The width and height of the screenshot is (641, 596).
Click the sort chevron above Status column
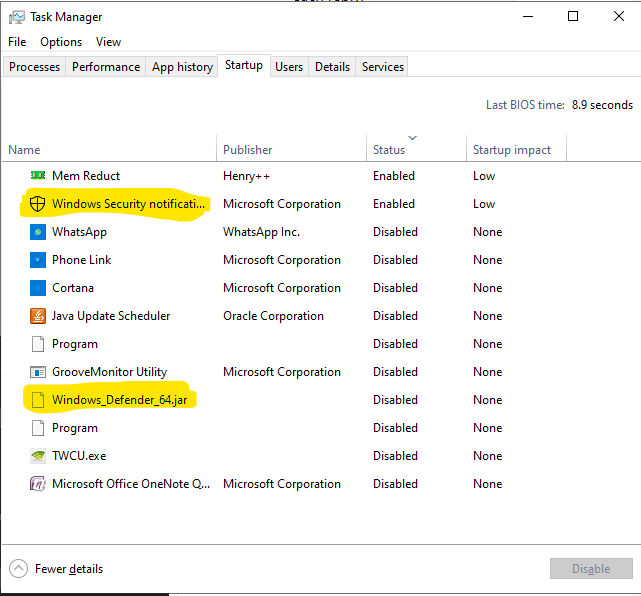point(412,138)
